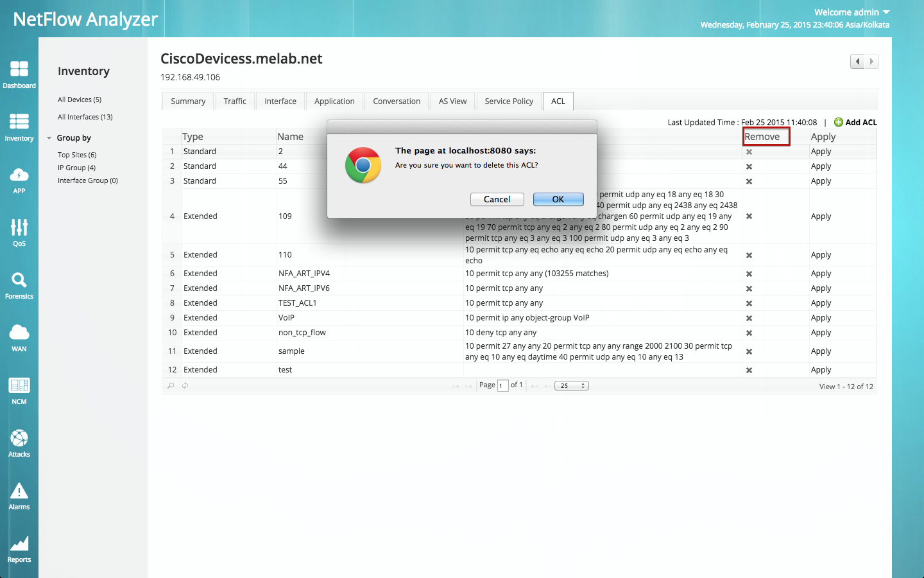Cancel the delete ACL dialog
Viewport: 924px width, 578px height.
(x=497, y=200)
